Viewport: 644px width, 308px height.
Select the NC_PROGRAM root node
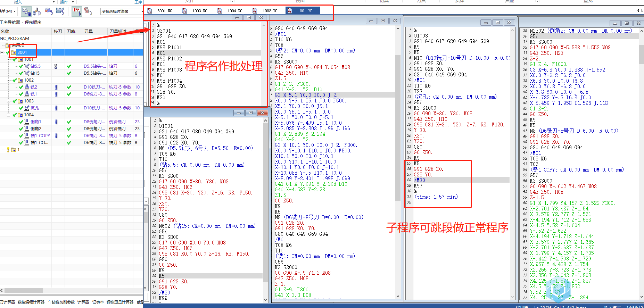[x=15, y=39]
